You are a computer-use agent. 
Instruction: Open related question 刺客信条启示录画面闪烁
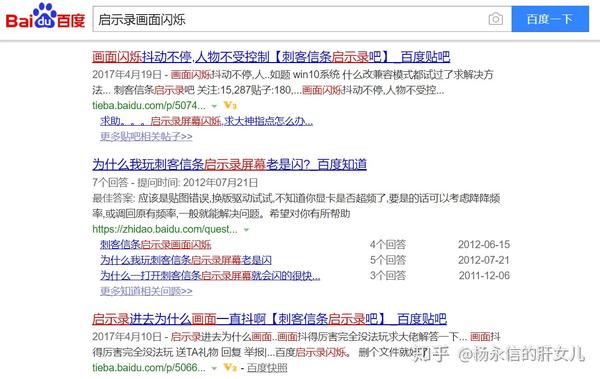coord(156,244)
